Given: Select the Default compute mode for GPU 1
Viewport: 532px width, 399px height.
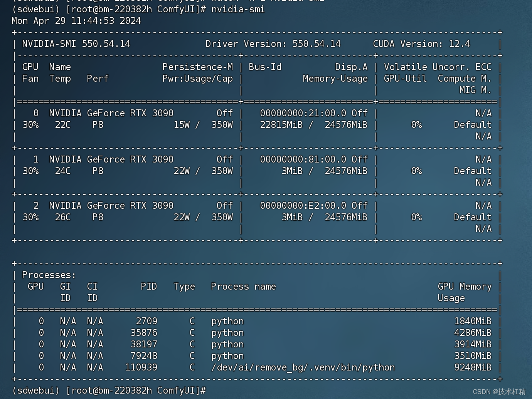Looking at the screenshot, I should (x=472, y=171).
